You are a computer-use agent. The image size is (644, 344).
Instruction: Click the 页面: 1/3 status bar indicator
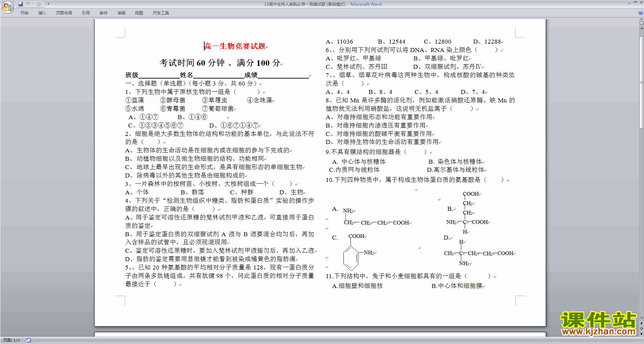coord(11,340)
